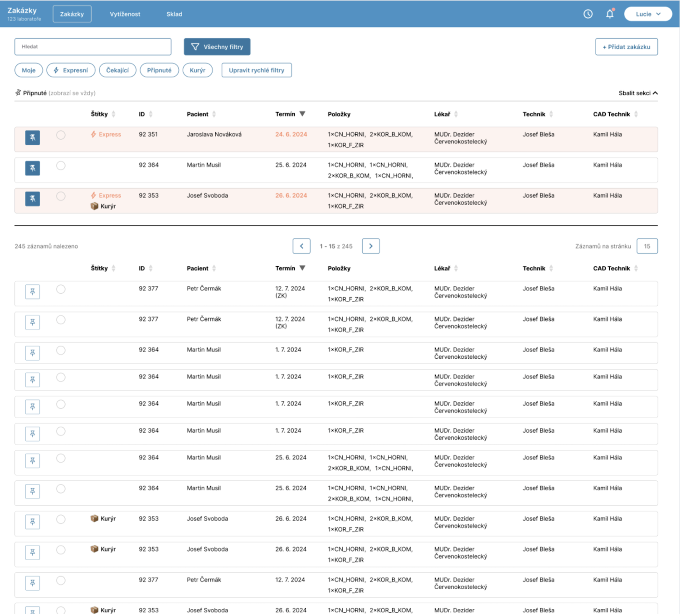Open Lucie user menu dropdown

pos(648,14)
